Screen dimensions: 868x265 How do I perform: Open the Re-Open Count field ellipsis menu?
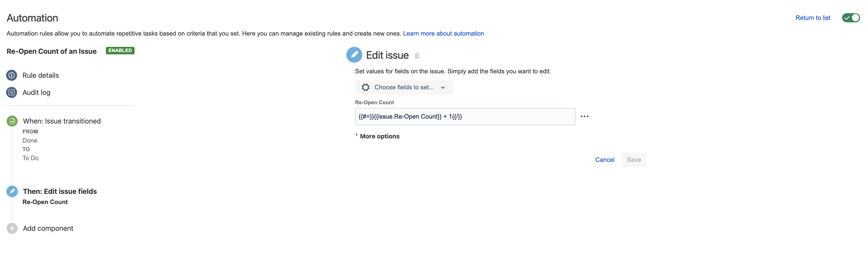point(584,116)
